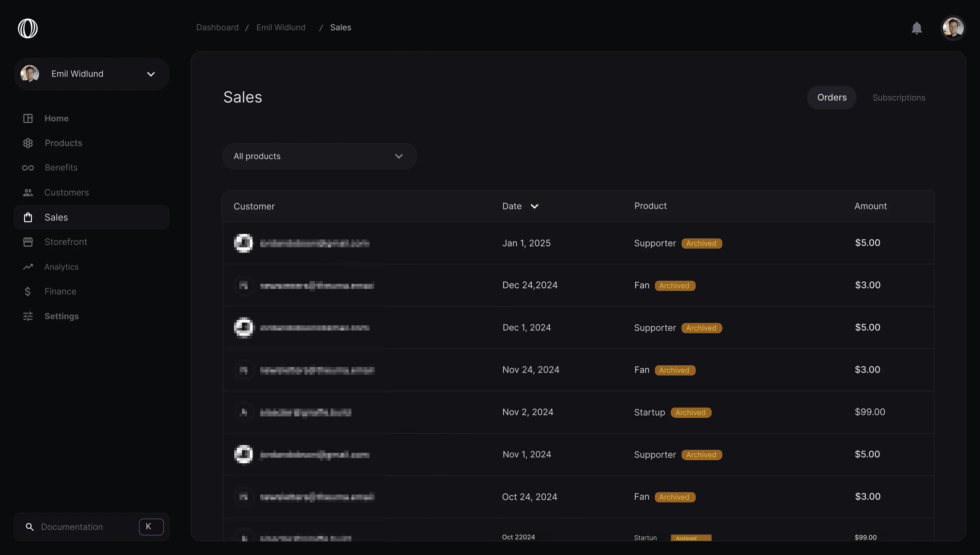Click the Storefront shop icon
980x555 pixels.
[28, 242]
